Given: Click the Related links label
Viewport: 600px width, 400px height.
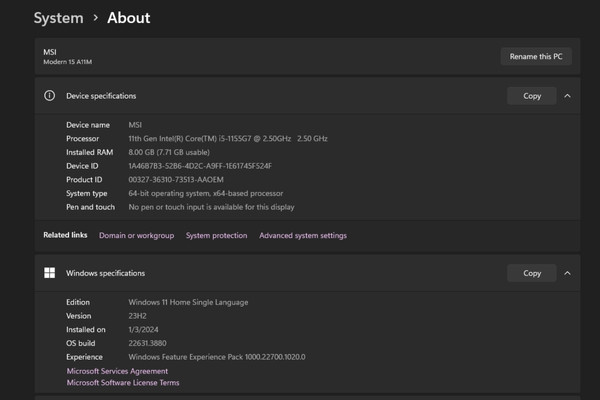Looking at the screenshot, I should pos(65,235).
